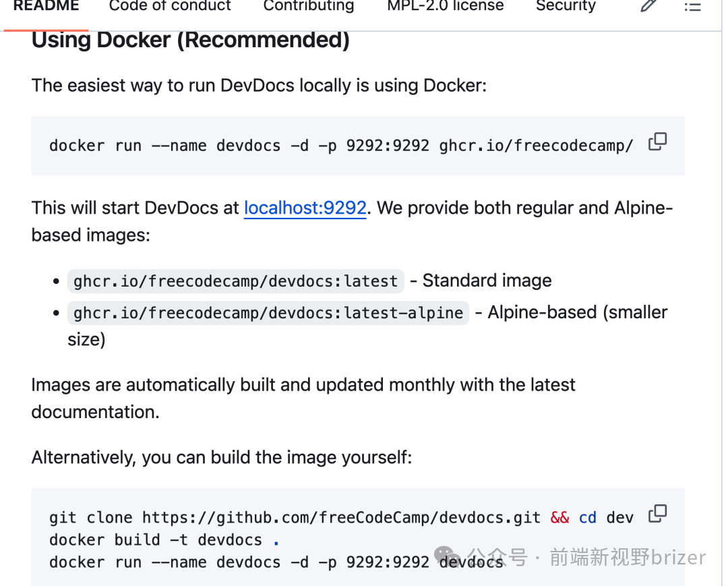Click the devdocs:latest-alpine inline code
The height and width of the screenshot is (586, 728).
pos(268,313)
